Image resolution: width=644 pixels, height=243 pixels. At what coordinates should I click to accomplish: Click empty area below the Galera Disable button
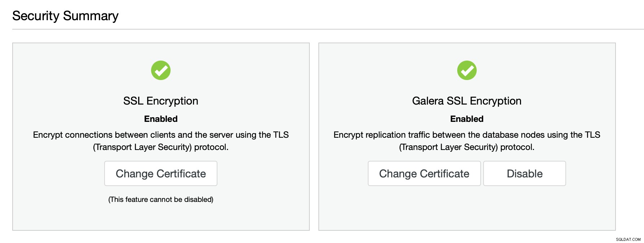click(525, 209)
